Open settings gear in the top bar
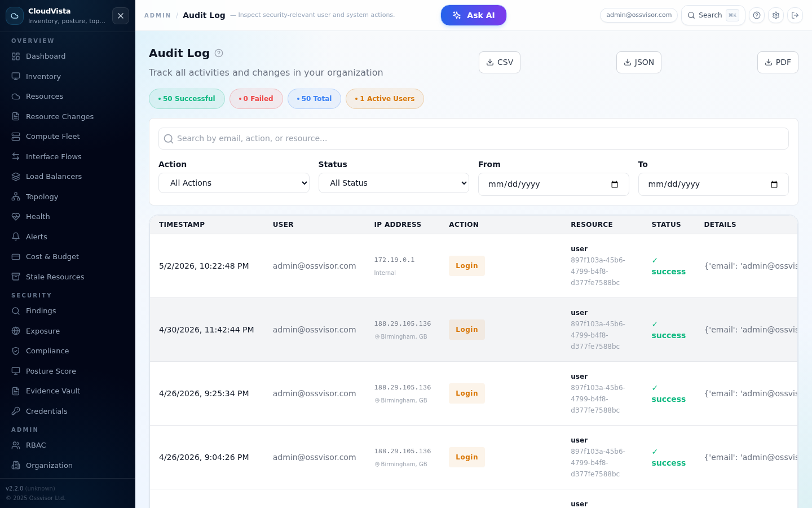 [x=776, y=15]
